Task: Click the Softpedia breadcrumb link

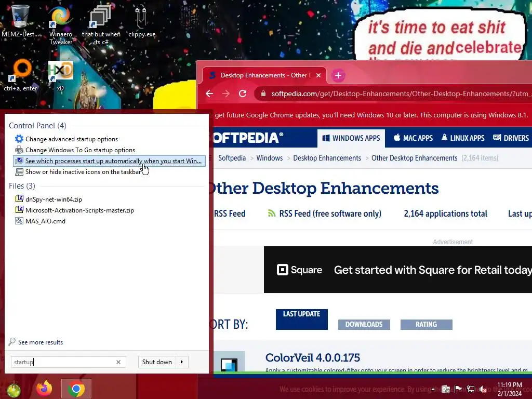Action: (x=232, y=158)
